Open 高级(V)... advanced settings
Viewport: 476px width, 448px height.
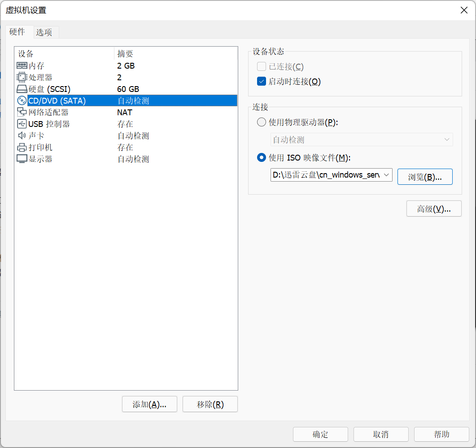[434, 209]
